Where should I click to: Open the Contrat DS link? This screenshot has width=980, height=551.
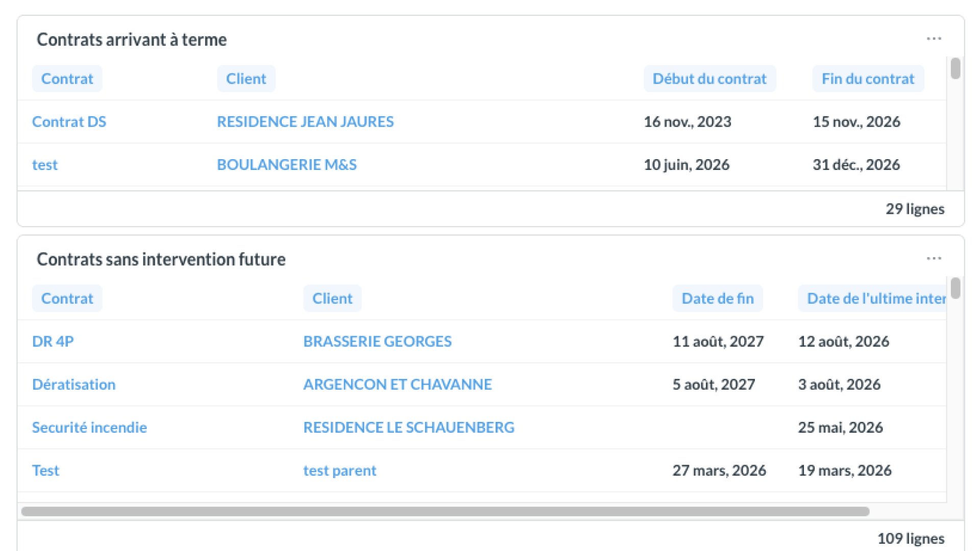coord(69,121)
